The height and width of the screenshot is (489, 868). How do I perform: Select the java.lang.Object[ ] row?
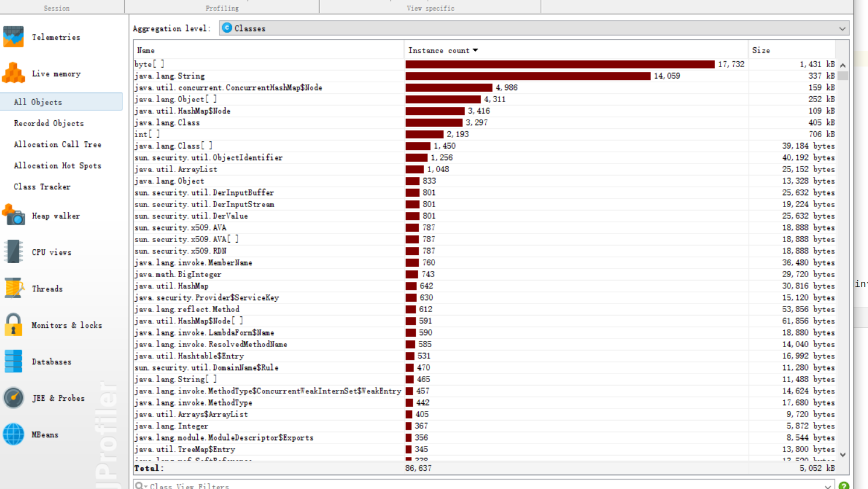coord(485,99)
